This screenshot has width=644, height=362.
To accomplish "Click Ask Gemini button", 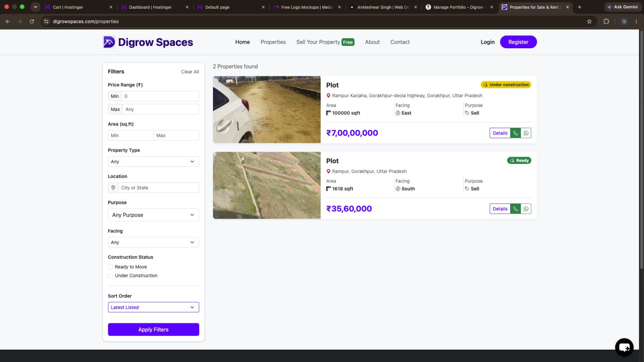I will coord(623,7).
